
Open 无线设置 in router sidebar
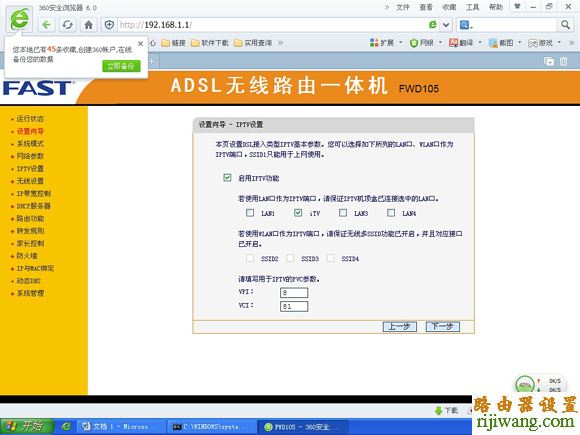(x=30, y=181)
